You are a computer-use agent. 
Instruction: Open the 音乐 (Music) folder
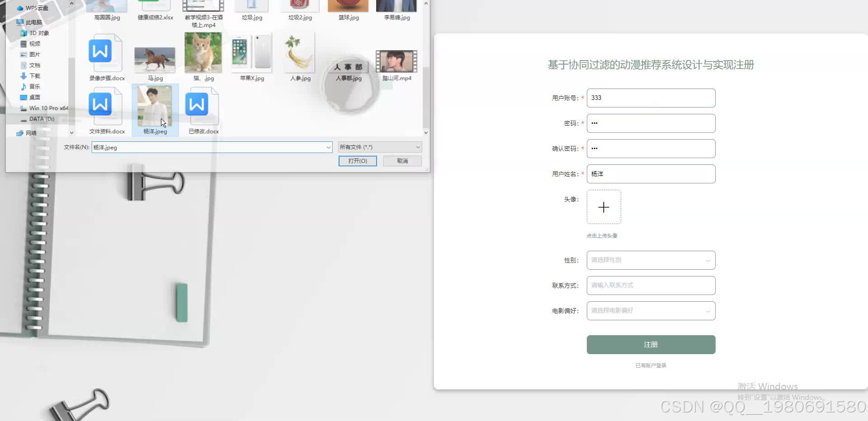tap(34, 86)
